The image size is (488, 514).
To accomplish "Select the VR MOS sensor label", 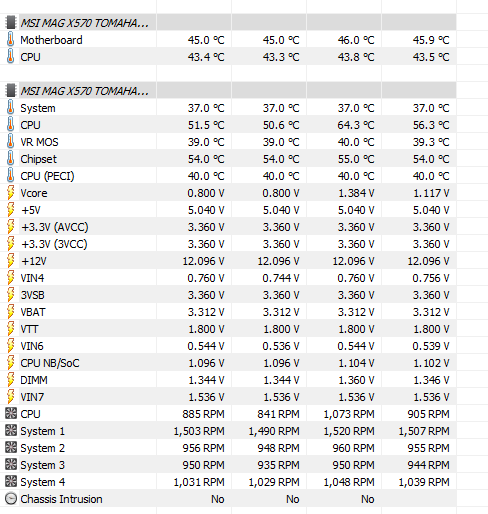I will coord(39,142).
